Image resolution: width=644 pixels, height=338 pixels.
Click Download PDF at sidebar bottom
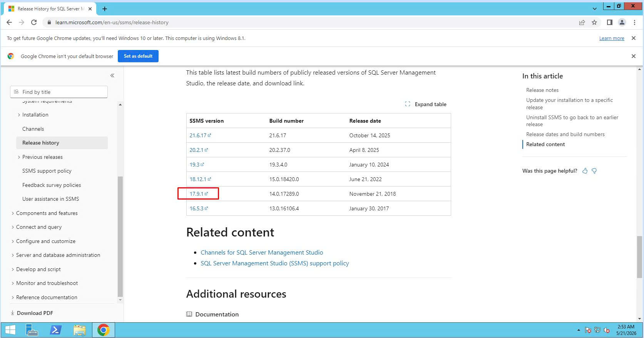32,313
